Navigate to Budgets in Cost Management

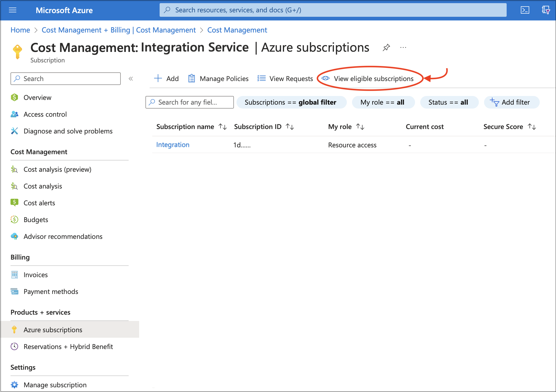tap(36, 219)
